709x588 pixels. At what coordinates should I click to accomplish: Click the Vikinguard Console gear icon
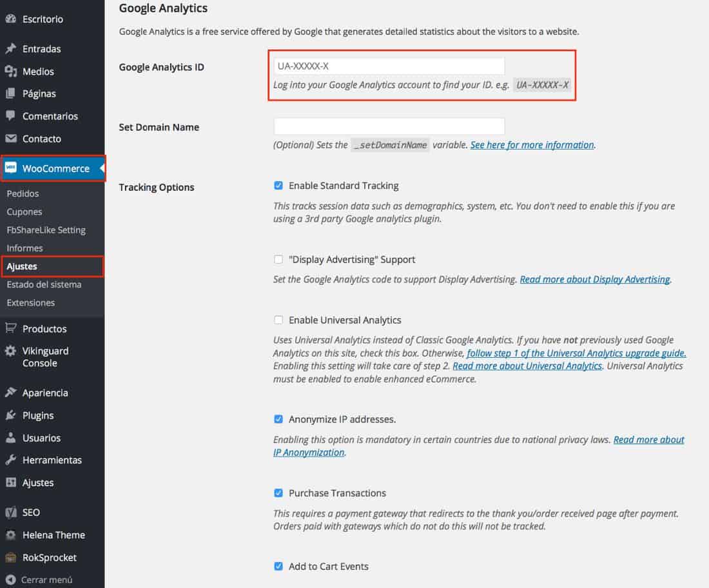tap(11, 351)
